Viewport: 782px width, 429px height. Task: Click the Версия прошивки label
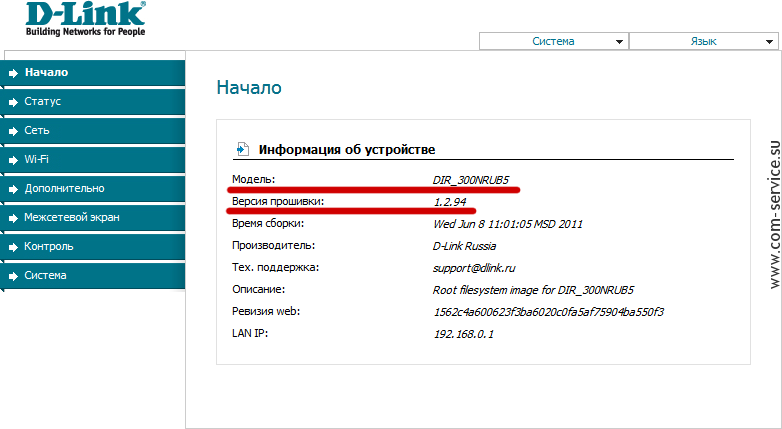278,202
